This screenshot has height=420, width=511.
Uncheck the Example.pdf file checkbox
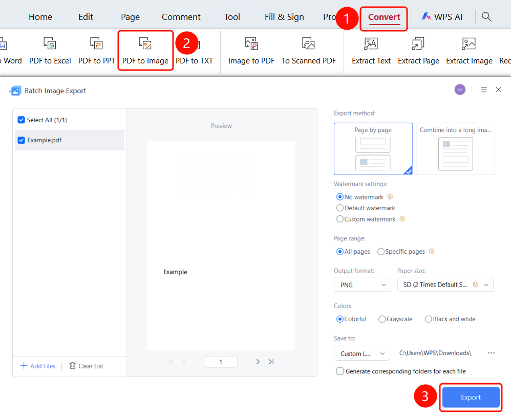coord(21,140)
